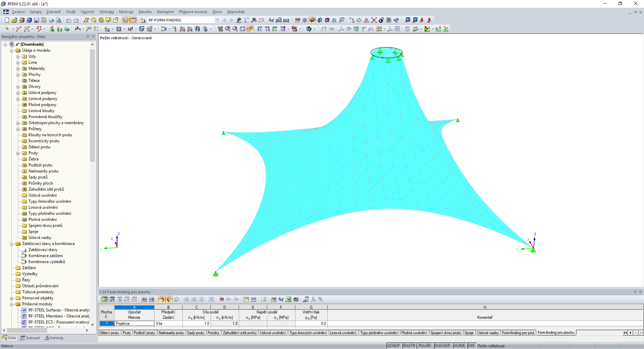The height and width of the screenshot is (349, 644).
Task: Toggle the project navigator panel button
Action: click(x=125, y=20)
